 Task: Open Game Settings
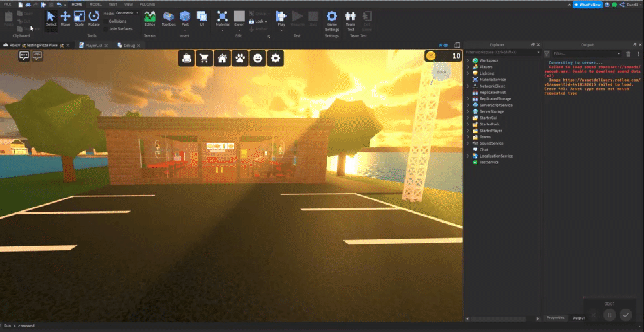click(x=332, y=21)
